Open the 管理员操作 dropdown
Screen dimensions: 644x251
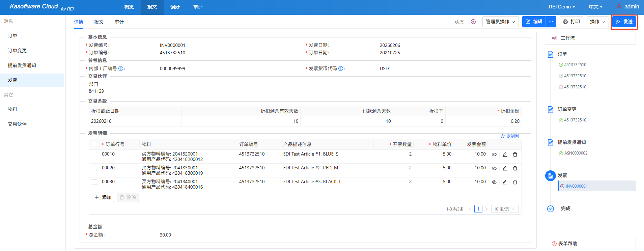point(500,22)
